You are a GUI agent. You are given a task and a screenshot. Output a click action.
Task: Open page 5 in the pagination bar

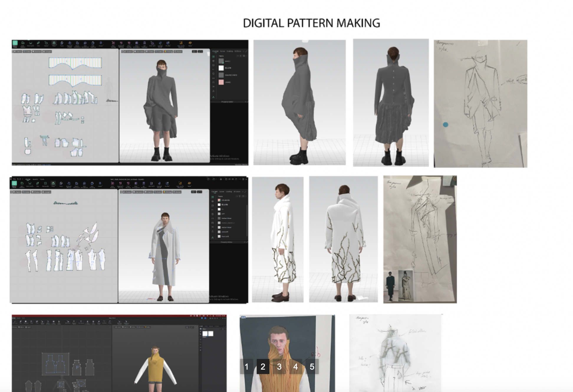click(x=312, y=367)
